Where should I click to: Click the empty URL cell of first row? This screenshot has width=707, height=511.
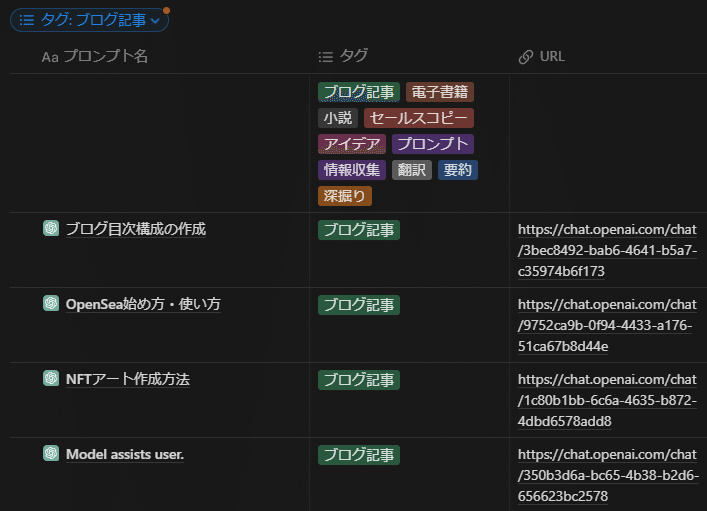coord(608,143)
